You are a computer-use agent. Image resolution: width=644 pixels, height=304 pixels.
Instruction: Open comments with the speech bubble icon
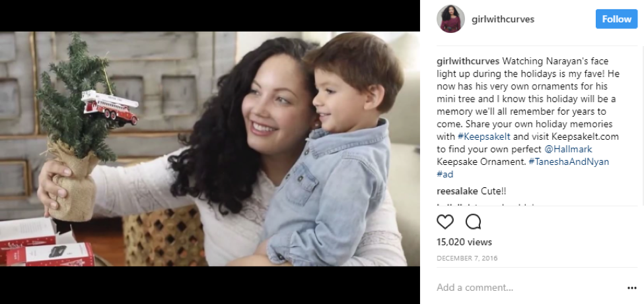pyautogui.click(x=473, y=222)
